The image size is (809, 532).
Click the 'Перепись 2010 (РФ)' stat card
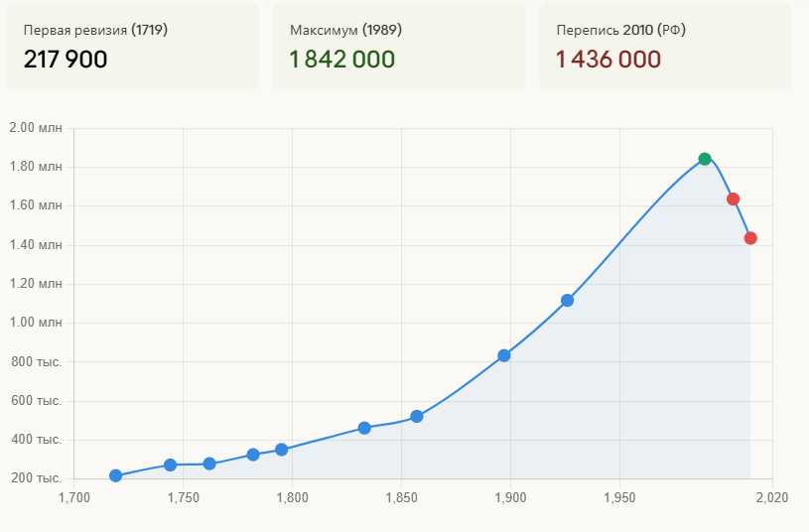665,47
